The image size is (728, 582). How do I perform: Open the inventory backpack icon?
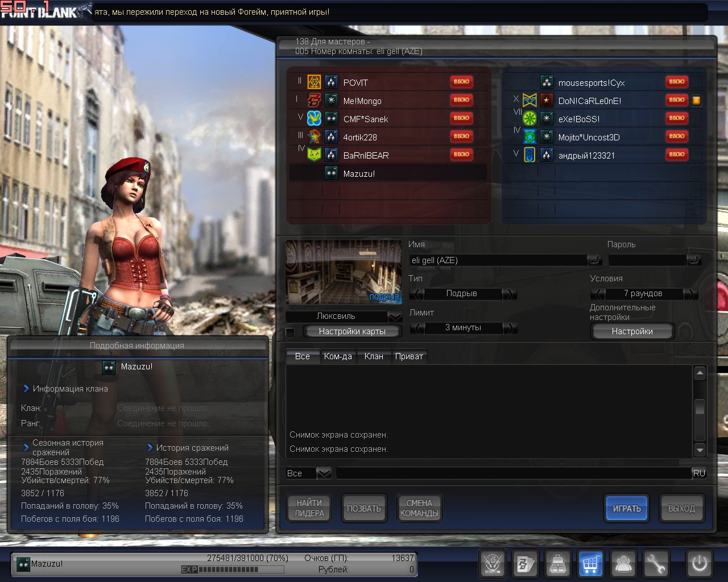click(558, 564)
